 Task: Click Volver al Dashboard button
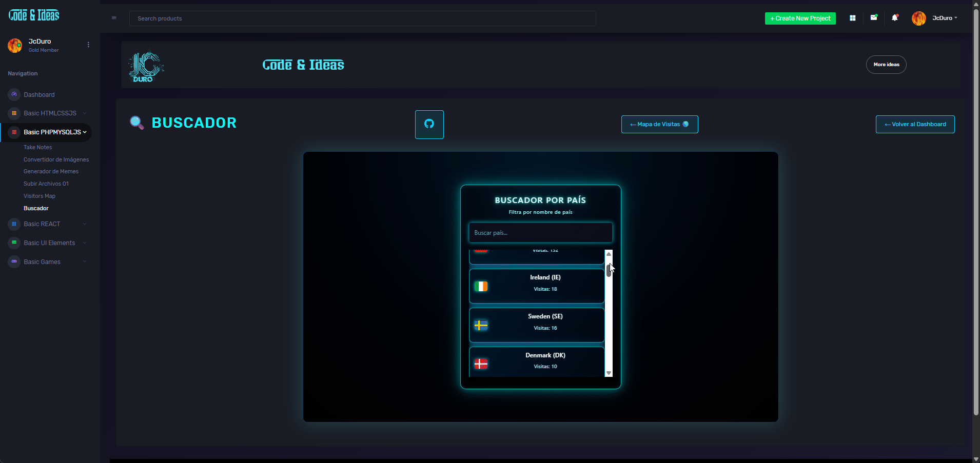[915, 124]
